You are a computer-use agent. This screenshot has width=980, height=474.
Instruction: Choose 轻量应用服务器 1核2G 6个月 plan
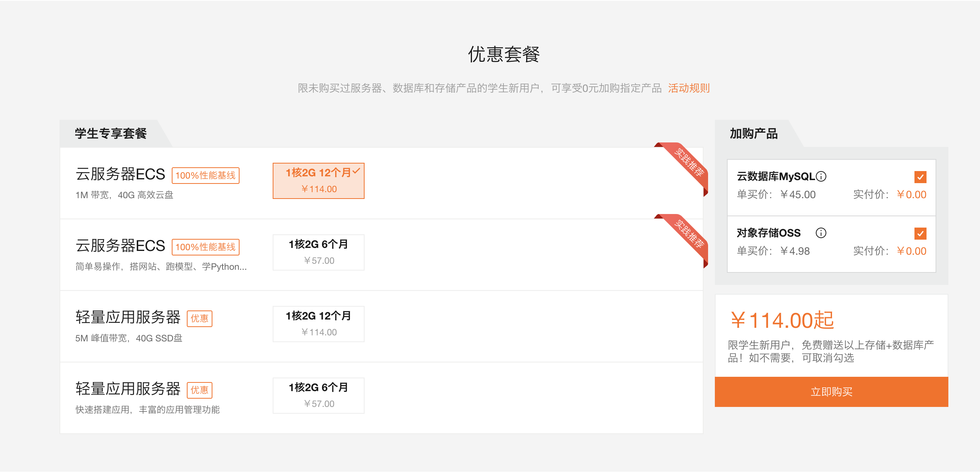318,396
